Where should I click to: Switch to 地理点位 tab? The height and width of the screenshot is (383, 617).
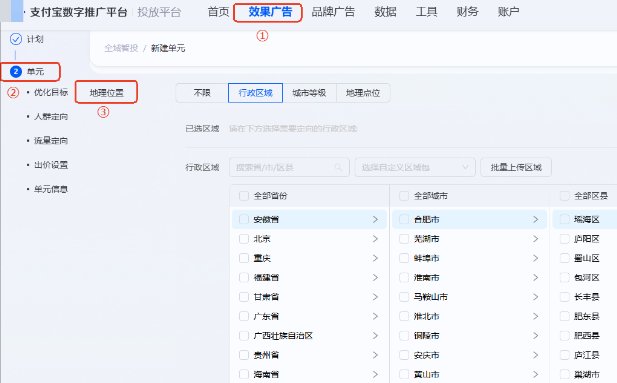363,93
